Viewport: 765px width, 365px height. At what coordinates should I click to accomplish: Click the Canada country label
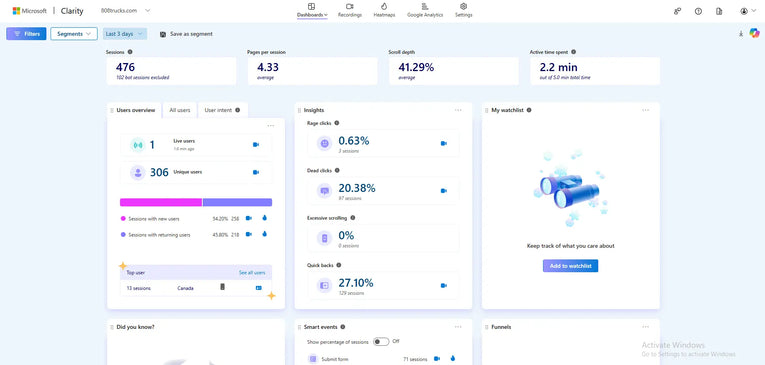185,288
